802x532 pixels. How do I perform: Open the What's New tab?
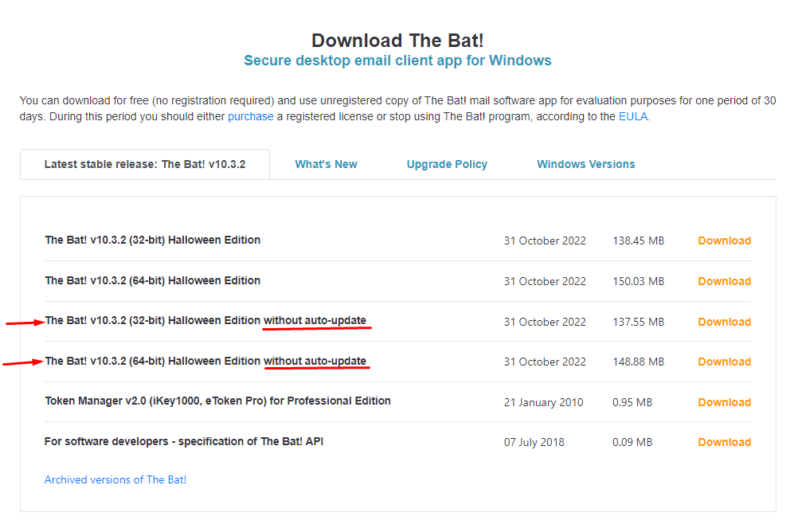(326, 164)
